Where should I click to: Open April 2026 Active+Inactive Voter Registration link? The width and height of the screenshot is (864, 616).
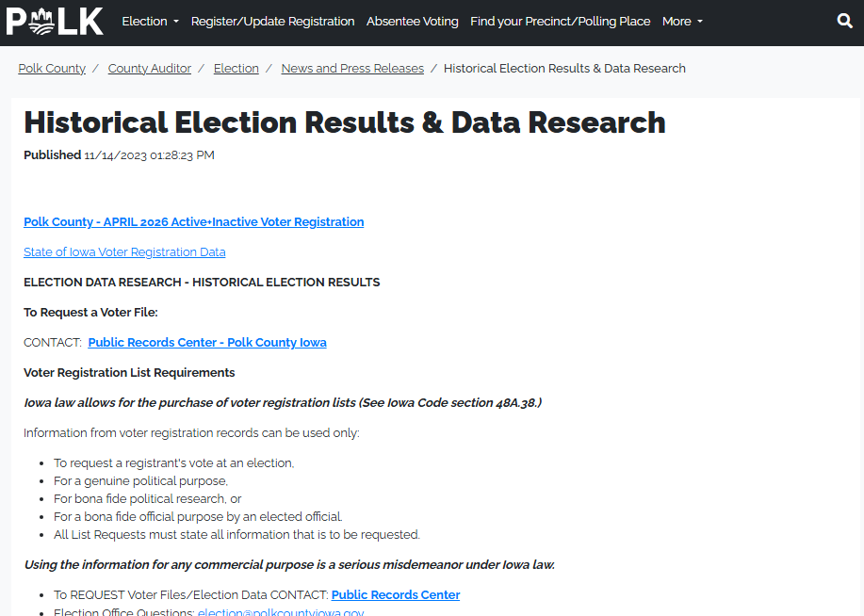tap(193, 222)
